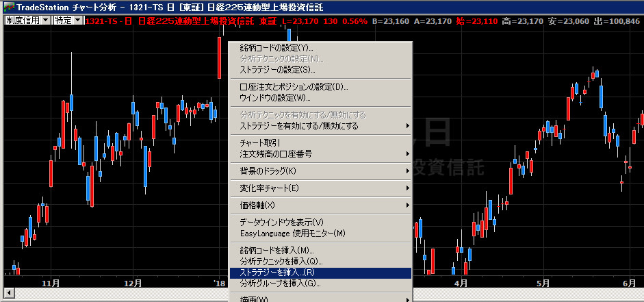This screenshot has width=644, height=302.
Task: Click the 出=100,846 volume value
Action: click(617, 21)
